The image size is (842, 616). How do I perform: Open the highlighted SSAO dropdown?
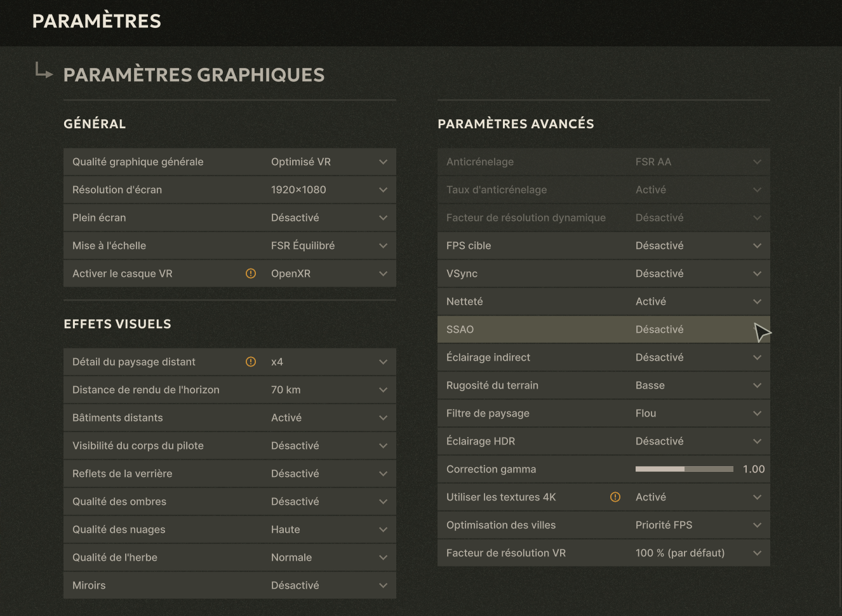pyautogui.click(x=604, y=330)
